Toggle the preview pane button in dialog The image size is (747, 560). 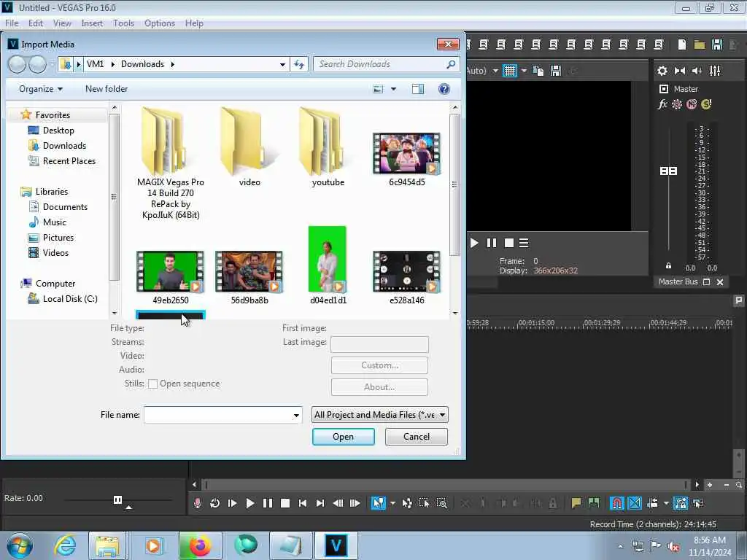pyautogui.click(x=418, y=89)
